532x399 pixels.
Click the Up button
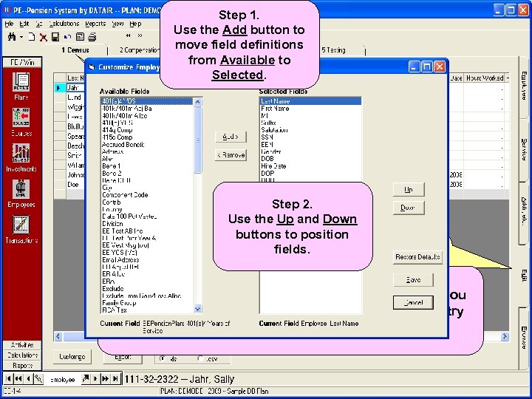click(409, 190)
